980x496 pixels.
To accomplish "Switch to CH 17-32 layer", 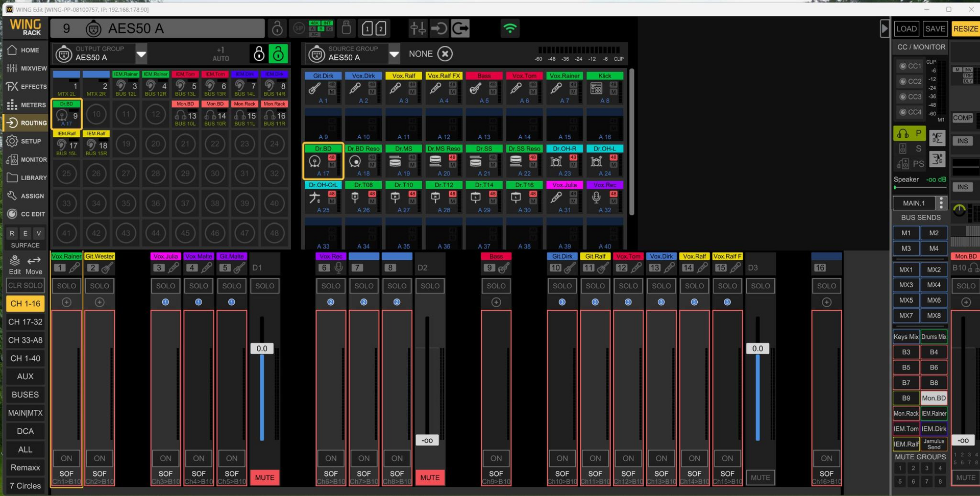I will click(26, 322).
